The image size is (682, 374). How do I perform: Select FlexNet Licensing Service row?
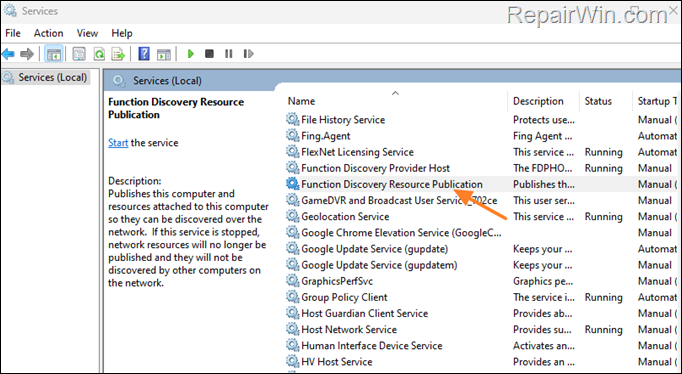pos(482,152)
